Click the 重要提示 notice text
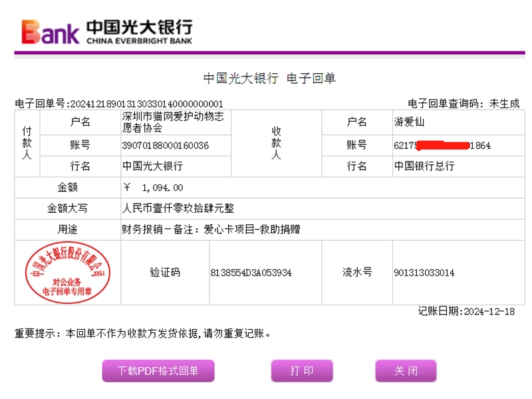The height and width of the screenshot is (399, 532). point(142,334)
